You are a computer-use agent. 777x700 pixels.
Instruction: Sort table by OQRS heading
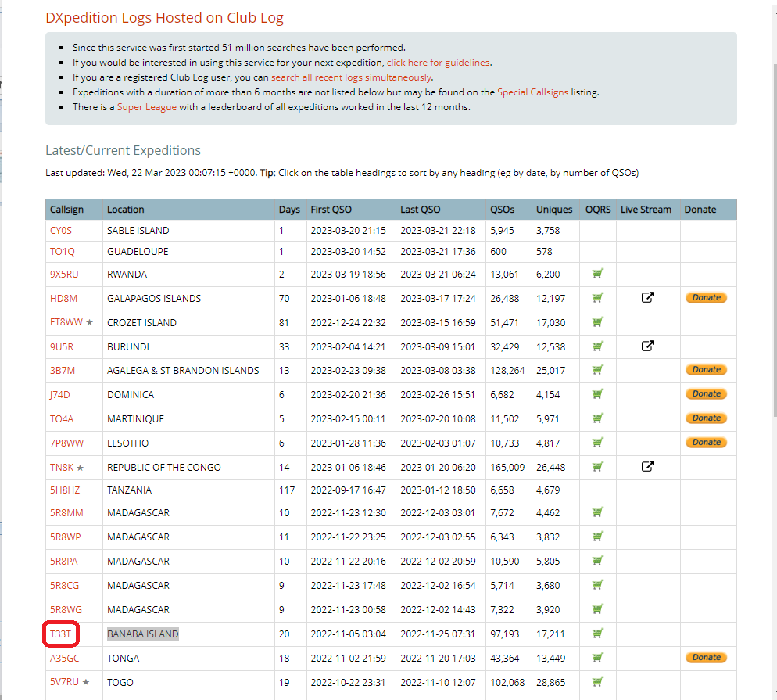[x=598, y=209]
